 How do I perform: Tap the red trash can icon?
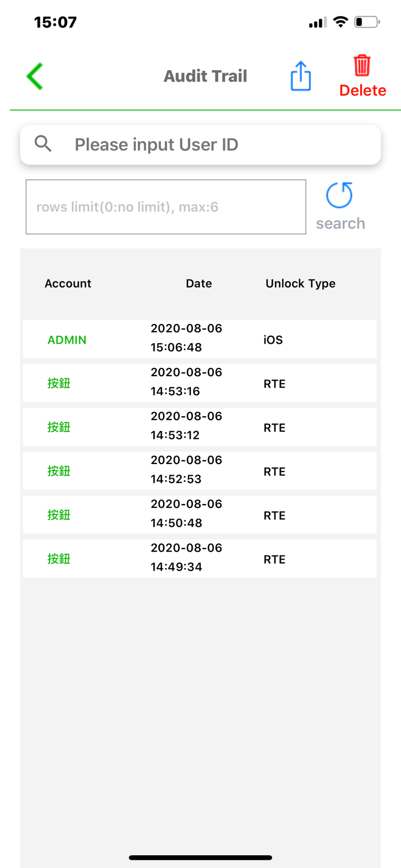[362, 65]
